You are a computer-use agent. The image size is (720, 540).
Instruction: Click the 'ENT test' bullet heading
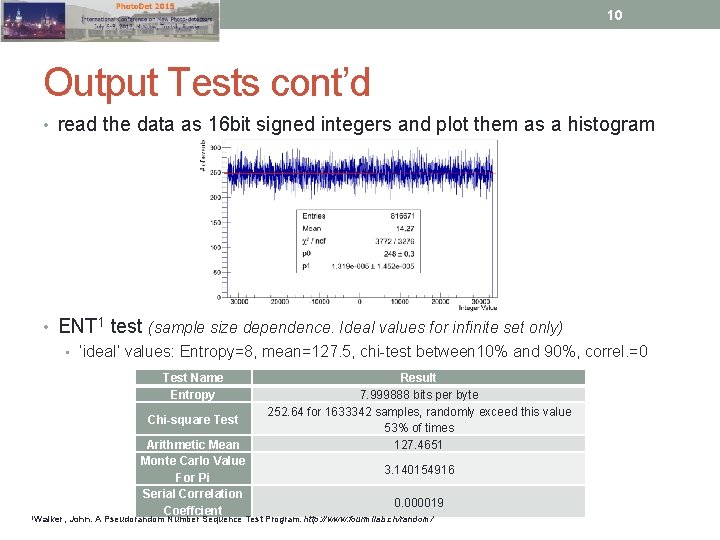pos(100,326)
